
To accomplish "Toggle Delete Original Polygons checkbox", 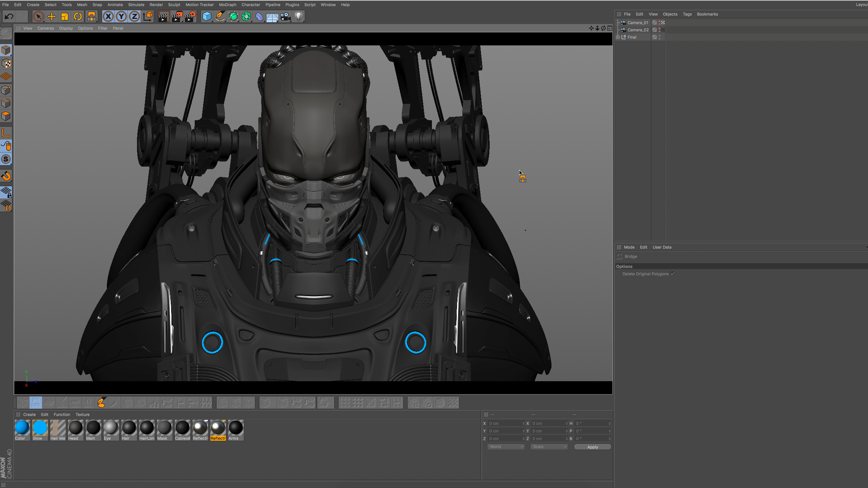I will [x=673, y=274].
